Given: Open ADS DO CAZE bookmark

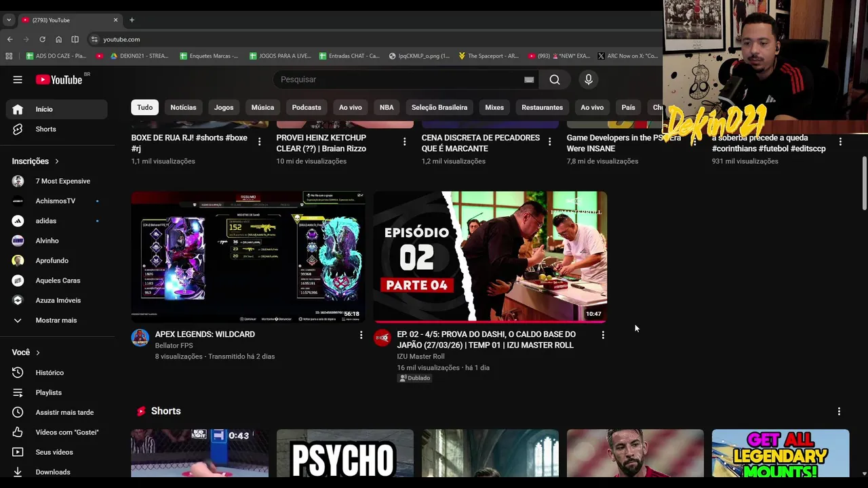Looking at the screenshot, I should pyautogui.click(x=56, y=56).
